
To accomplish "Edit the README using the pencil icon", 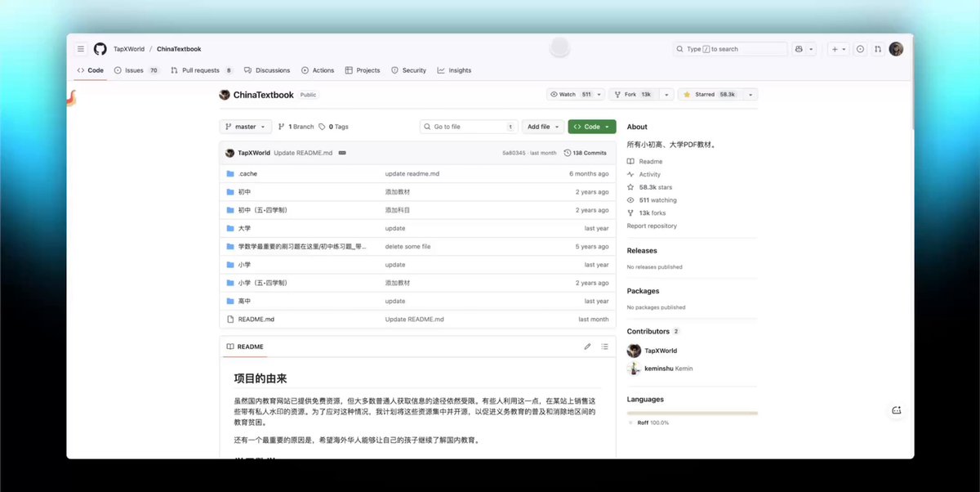I will click(x=587, y=347).
